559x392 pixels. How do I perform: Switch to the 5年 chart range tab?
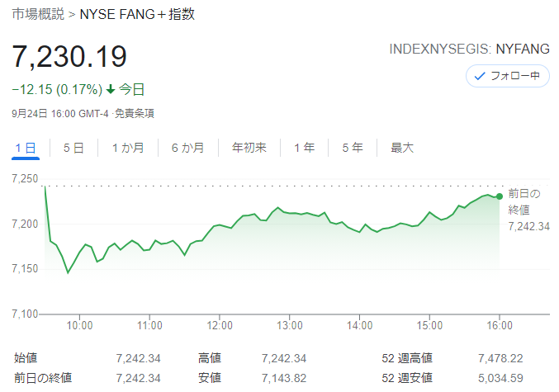(x=353, y=148)
